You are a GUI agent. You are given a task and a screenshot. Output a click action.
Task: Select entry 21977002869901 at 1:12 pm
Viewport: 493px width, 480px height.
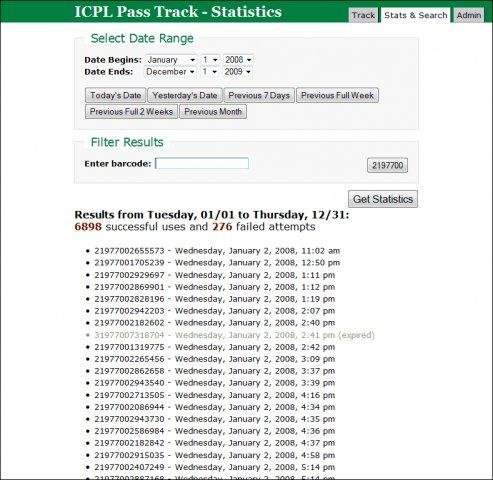[x=215, y=287]
